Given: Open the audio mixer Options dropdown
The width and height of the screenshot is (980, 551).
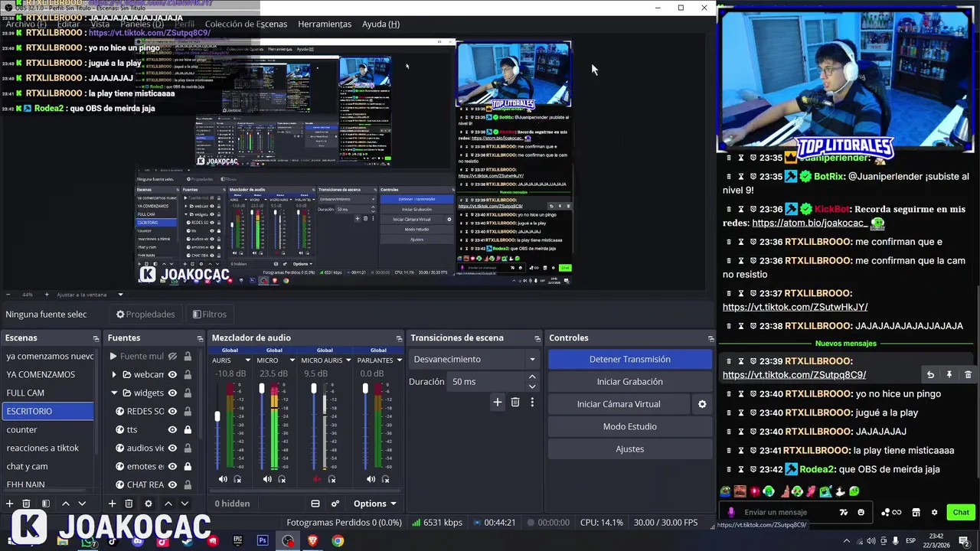Looking at the screenshot, I should (x=374, y=504).
